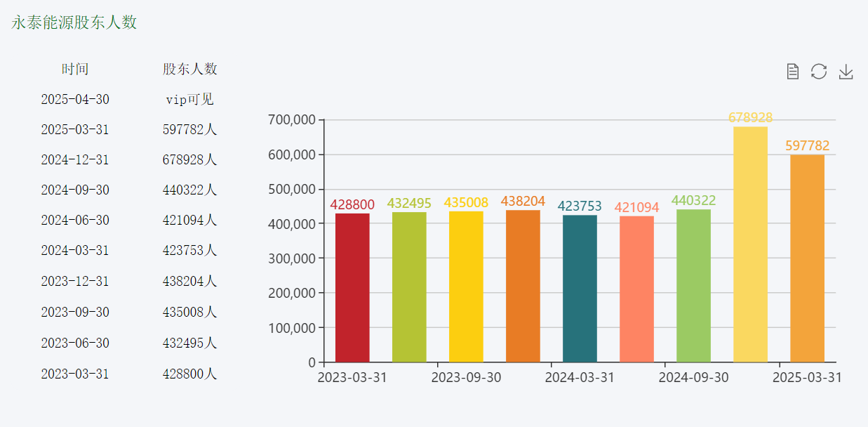
Task: Click the red bar labeled 428800
Action: click(352, 288)
